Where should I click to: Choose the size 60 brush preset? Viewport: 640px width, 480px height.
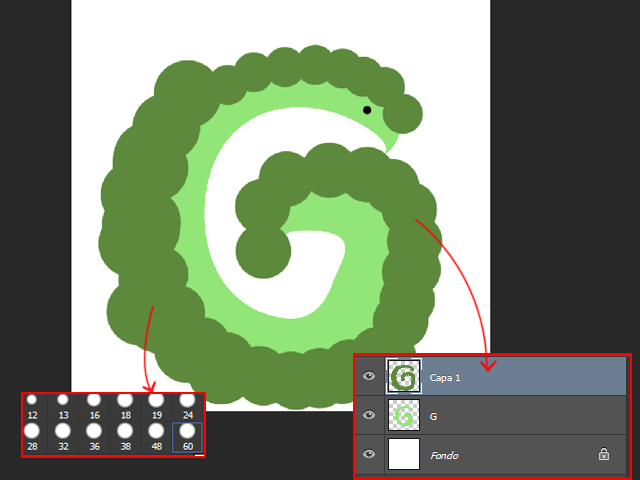coord(187,437)
